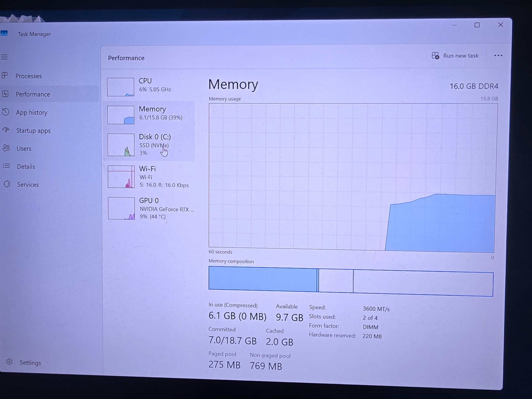Click the Users people icon

pyautogui.click(x=6, y=148)
